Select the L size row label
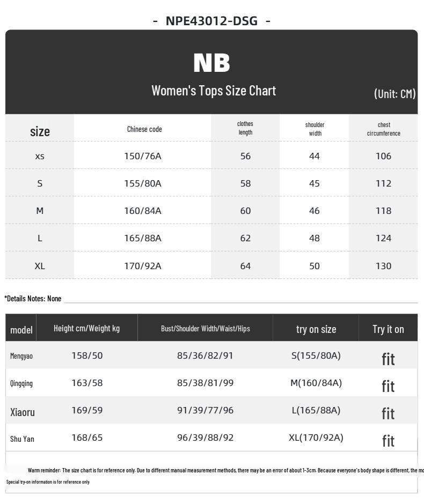The width and height of the screenshot is (424, 504). [x=40, y=238]
